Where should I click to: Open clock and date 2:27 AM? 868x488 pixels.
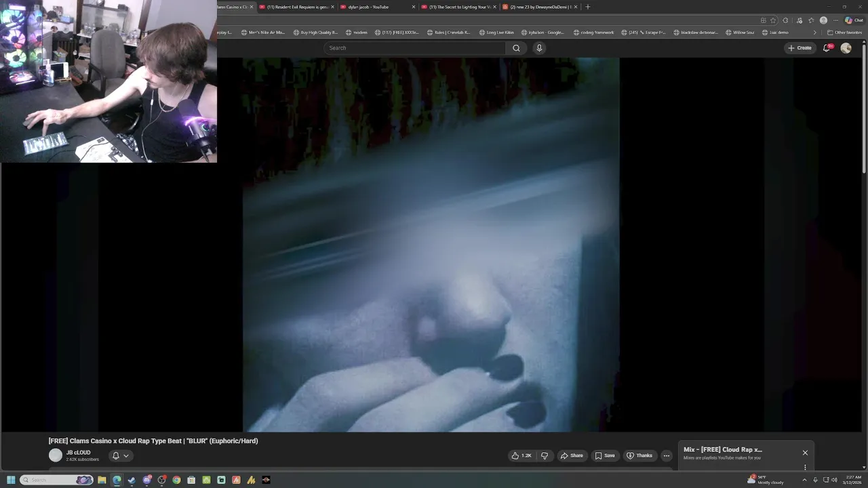(x=852, y=480)
